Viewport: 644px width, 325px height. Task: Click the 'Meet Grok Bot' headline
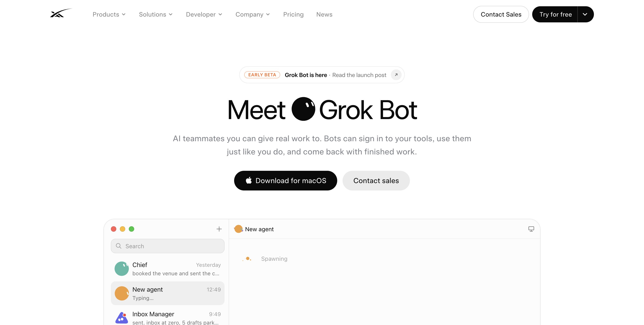pos(322,109)
